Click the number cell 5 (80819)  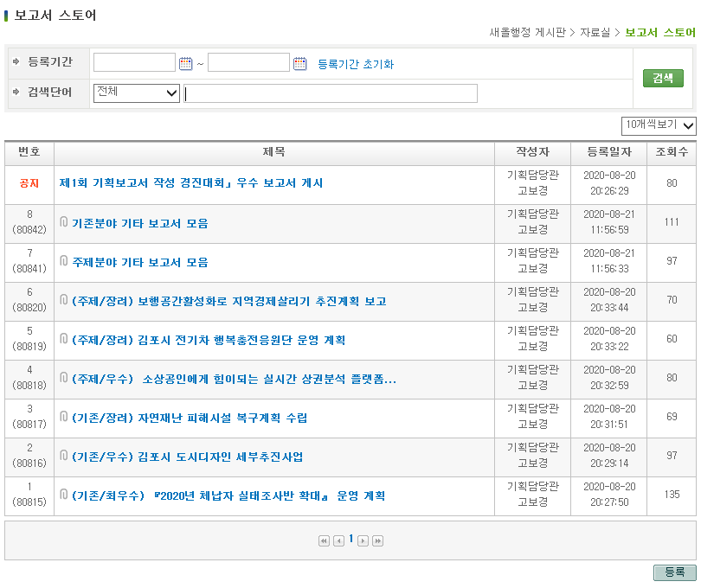pos(29,339)
